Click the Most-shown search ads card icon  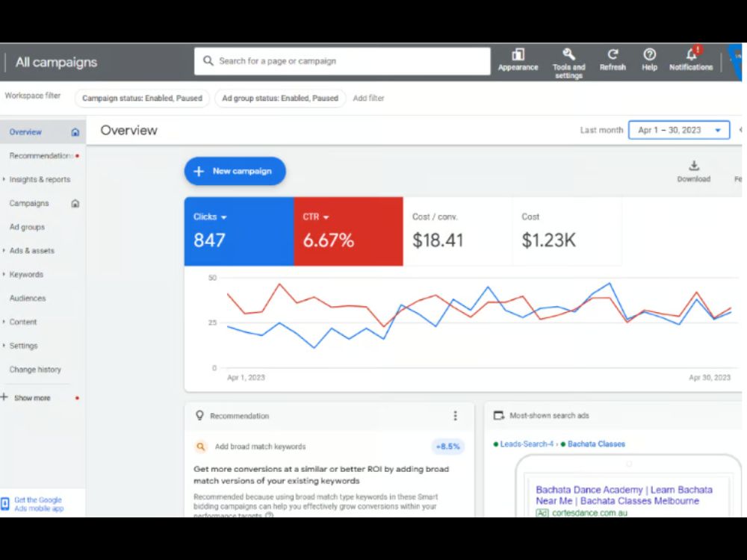coord(499,415)
